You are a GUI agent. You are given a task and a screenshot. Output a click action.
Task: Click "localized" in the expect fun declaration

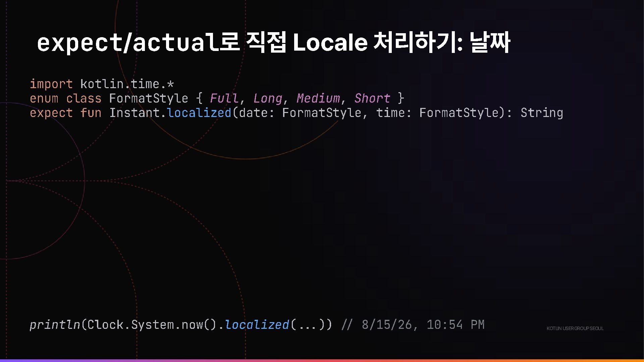point(199,113)
